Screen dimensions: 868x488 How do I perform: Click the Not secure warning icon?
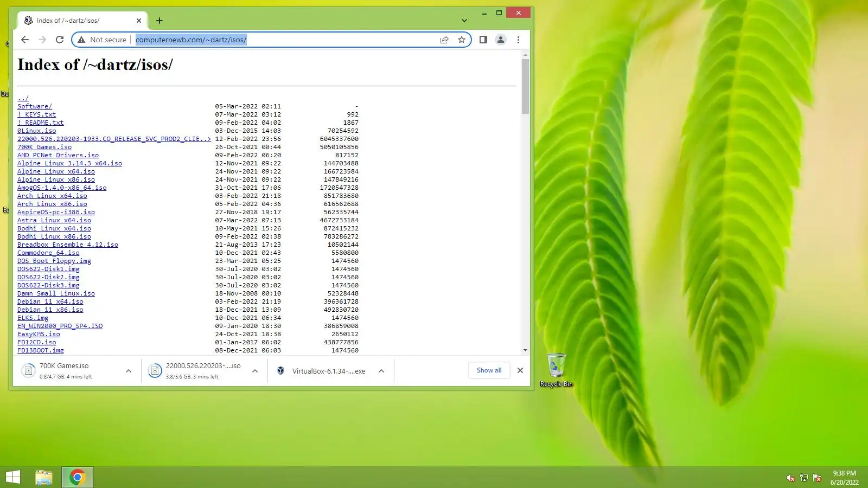pos(81,40)
